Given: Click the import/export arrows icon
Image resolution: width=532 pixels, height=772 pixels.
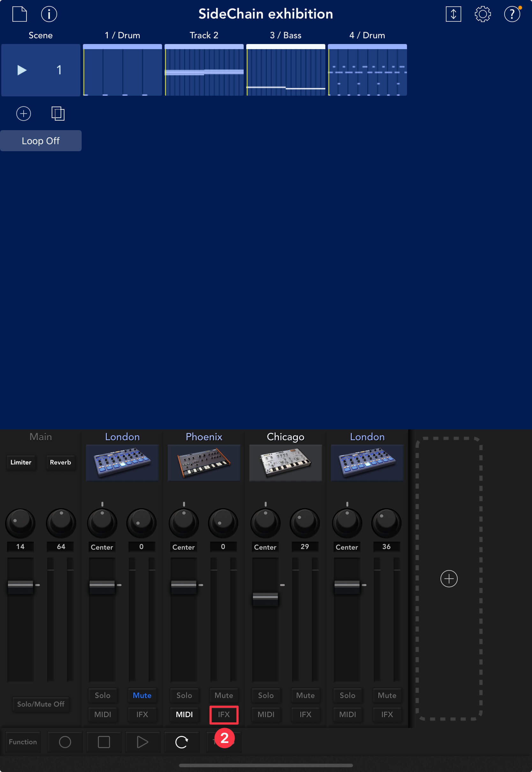Looking at the screenshot, I should click(x=453, y=14).
